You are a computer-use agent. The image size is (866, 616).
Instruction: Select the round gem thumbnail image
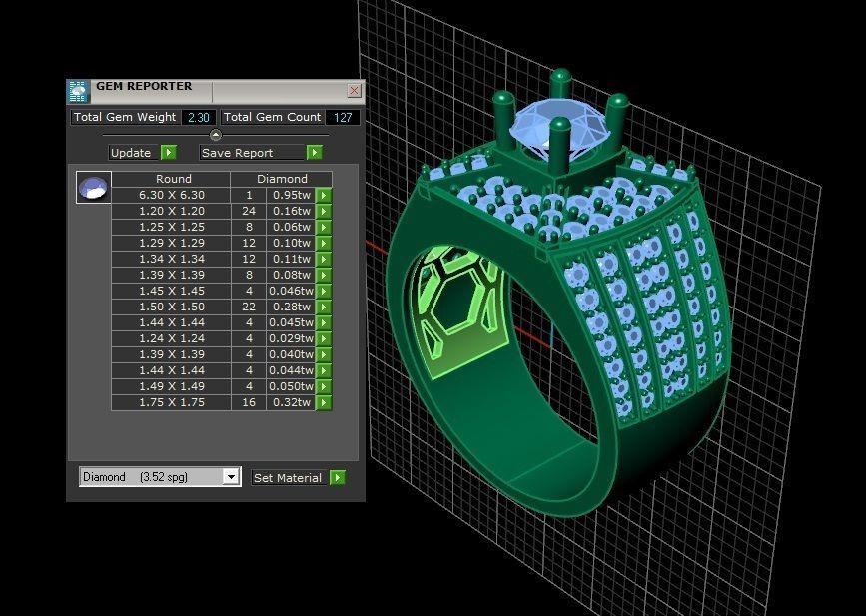tap(93, 187)
